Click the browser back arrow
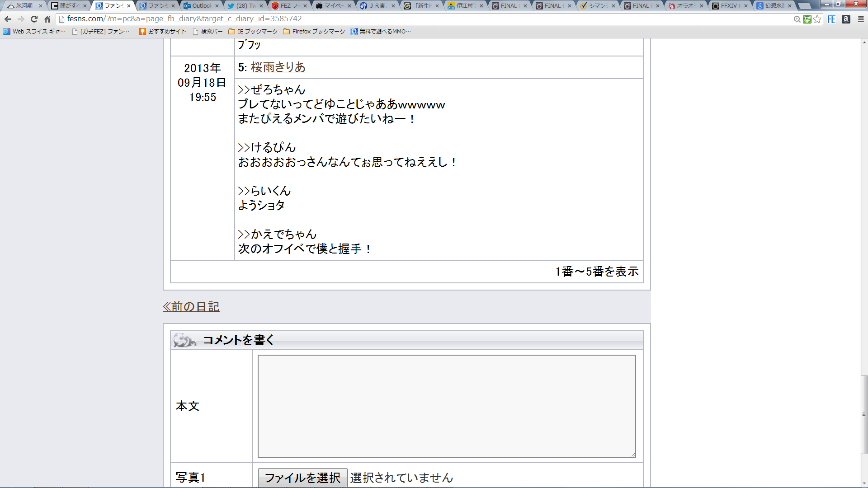868x488 pixels. coord(8,19)
